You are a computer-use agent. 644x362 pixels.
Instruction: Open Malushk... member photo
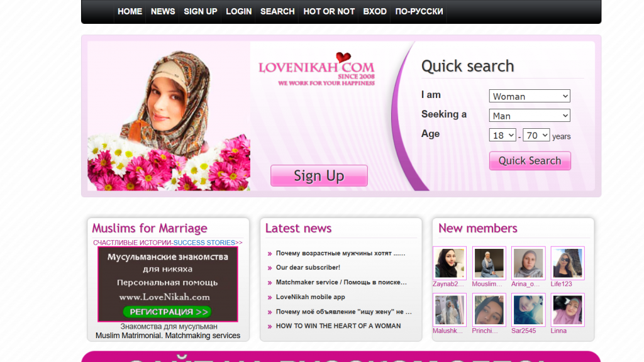tap(450, 310)
